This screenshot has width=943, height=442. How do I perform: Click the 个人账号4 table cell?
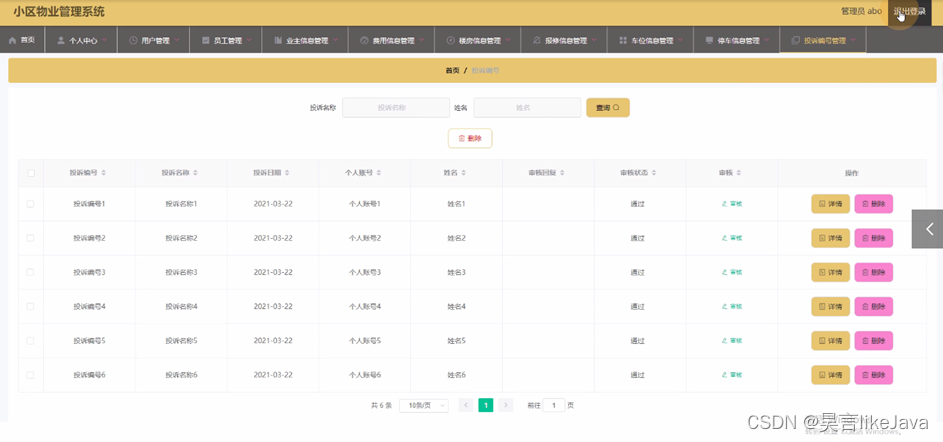click(365, 307)
